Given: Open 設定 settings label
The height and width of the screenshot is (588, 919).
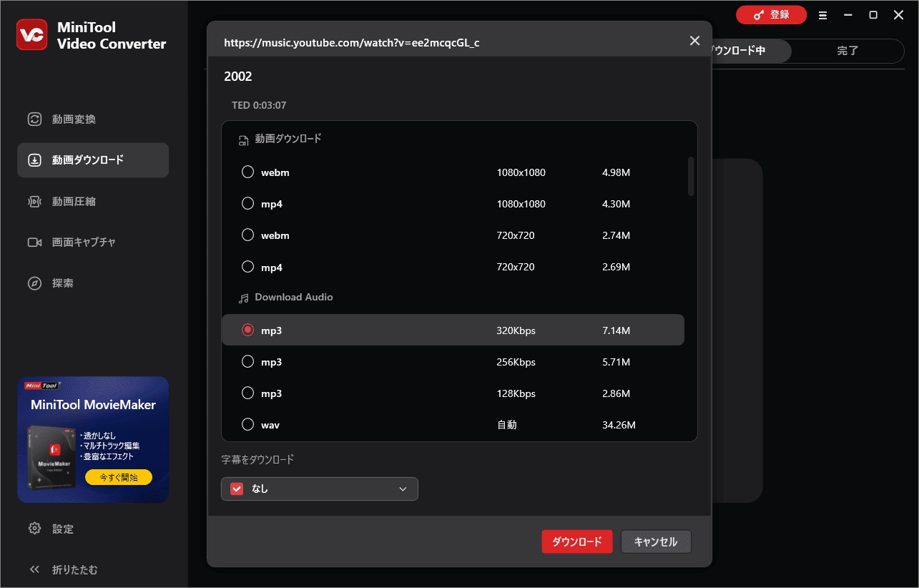Looking at the screenshot, I should click(63, 529).
